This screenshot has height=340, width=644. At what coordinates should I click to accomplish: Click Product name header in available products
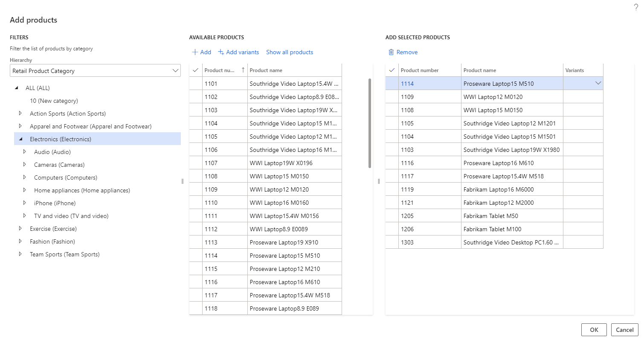295,70
